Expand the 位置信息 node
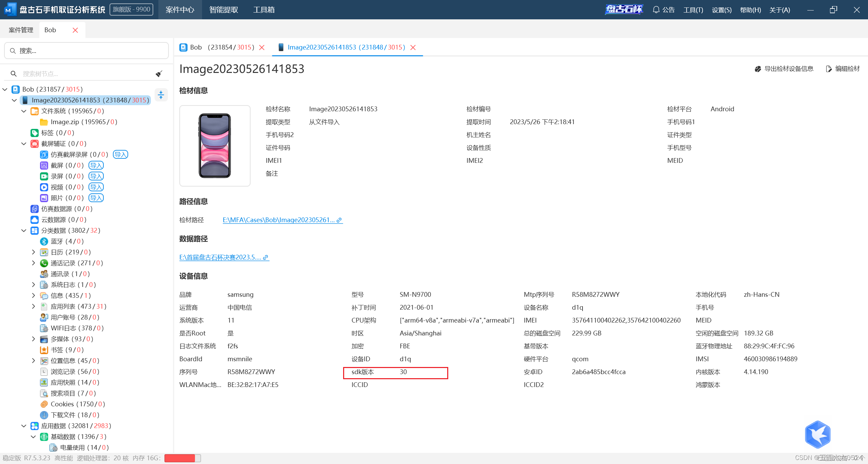The image size is (868, 464). click(x=33, y=361)
